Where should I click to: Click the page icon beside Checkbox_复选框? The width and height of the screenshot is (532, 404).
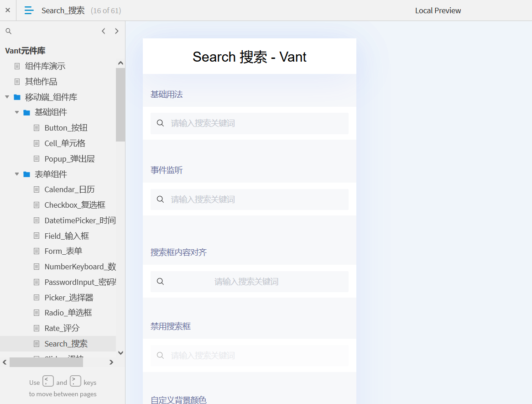(37, 205)
